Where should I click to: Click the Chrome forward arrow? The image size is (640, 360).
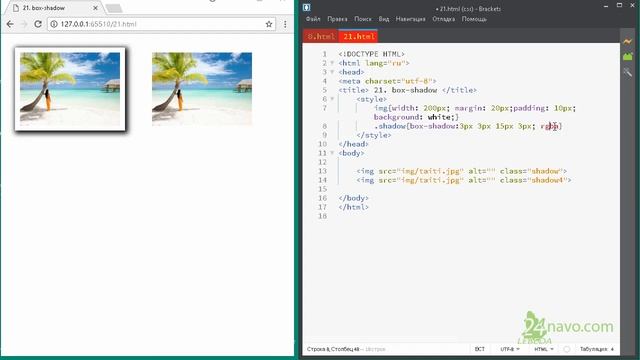24,24
